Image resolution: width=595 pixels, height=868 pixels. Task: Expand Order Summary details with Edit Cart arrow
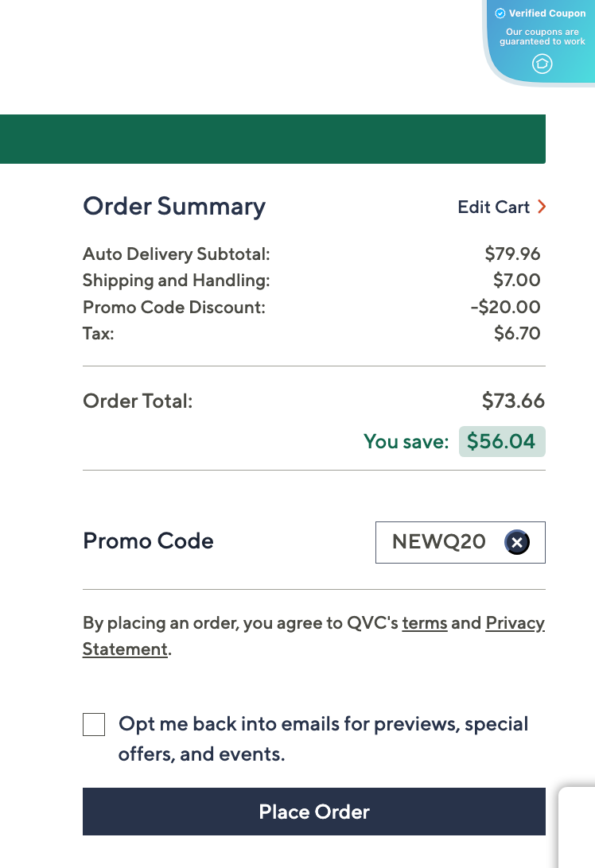(542, 207)
